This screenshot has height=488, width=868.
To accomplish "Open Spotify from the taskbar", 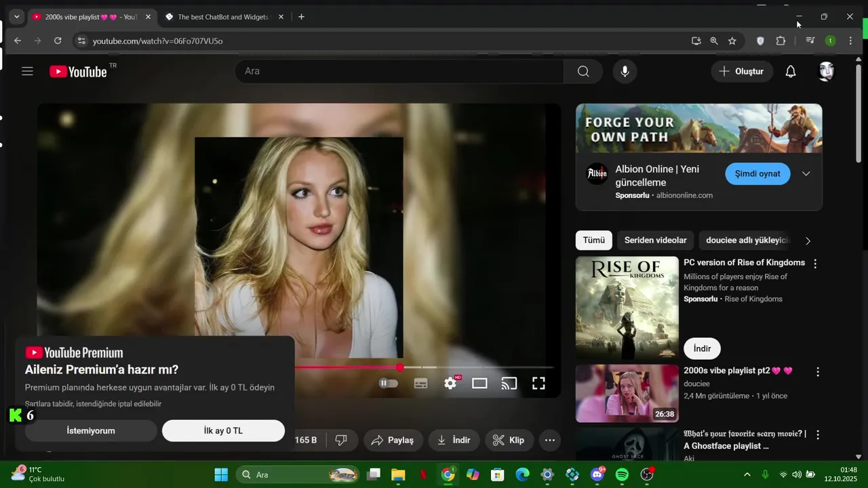I will coord(622,474).
